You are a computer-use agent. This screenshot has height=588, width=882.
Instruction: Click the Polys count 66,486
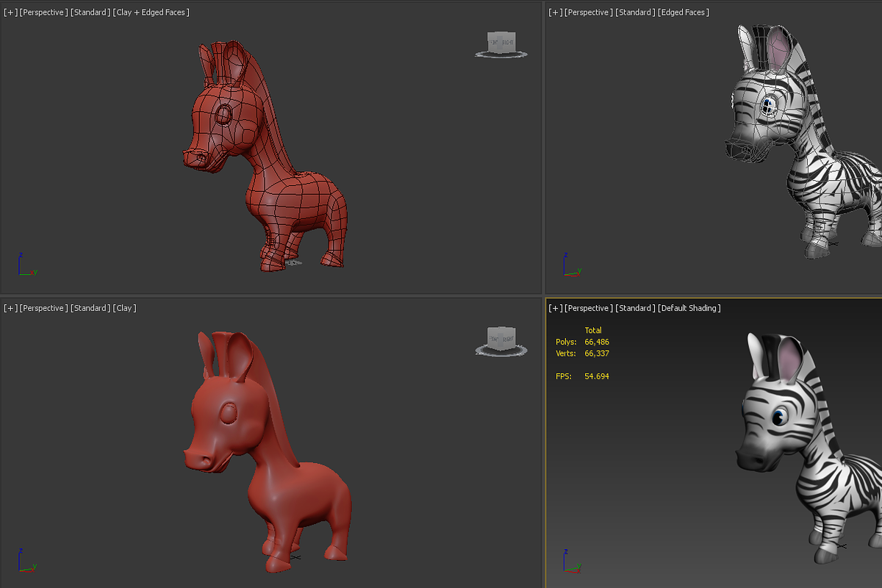coord(597,342)
